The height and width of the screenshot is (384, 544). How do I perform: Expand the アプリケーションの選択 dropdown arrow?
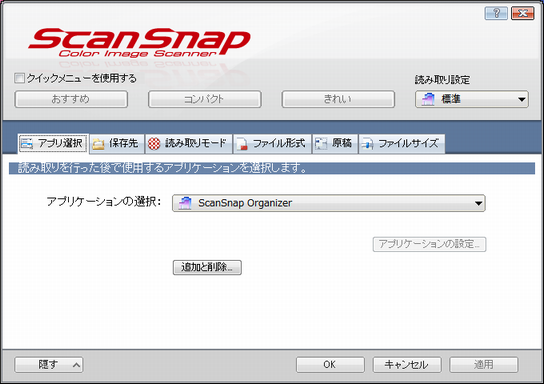coord(478,203)
